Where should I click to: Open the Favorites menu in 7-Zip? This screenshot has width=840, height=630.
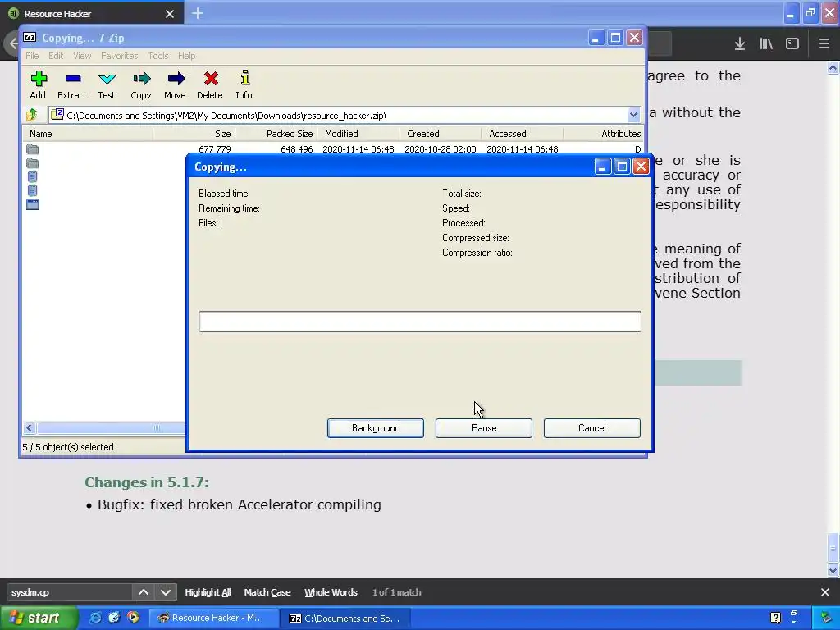tap(120, 56)
